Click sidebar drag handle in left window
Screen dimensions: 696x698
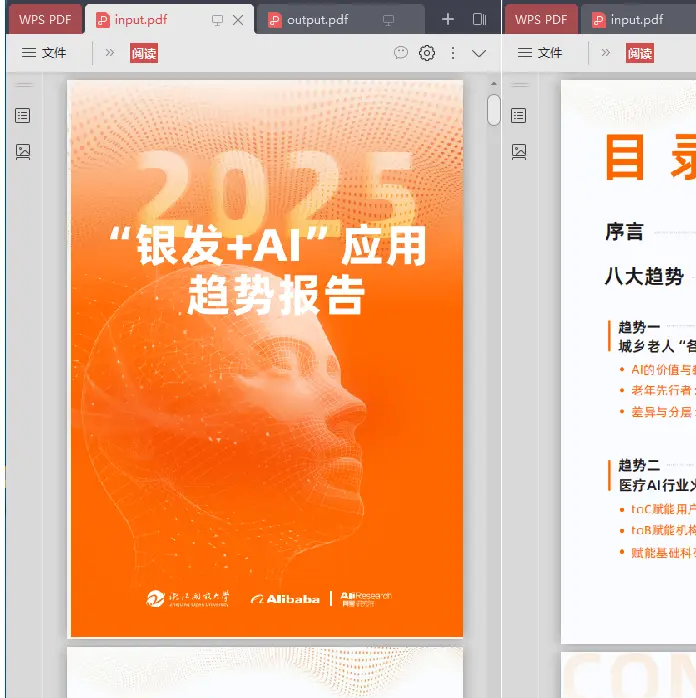(24, 84)
